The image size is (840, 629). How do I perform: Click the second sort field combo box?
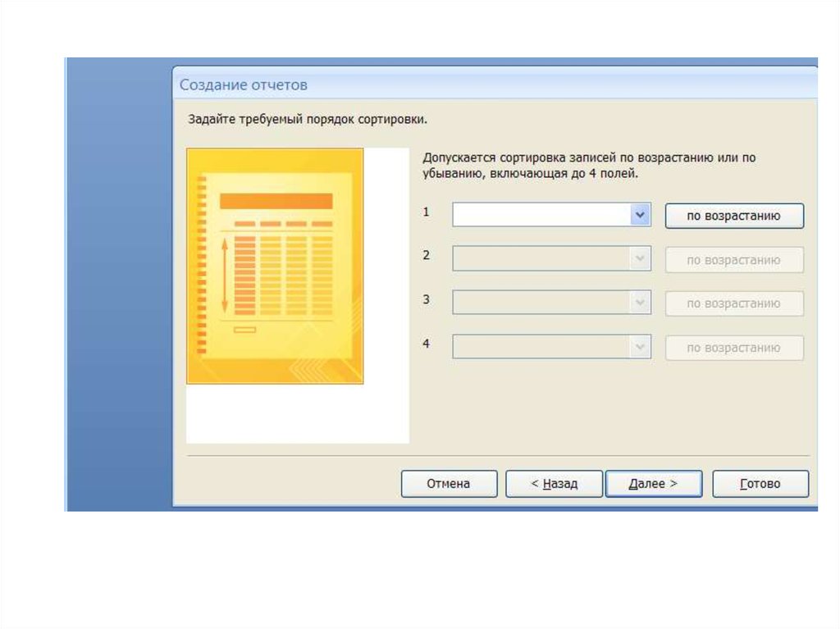point(541,259)
